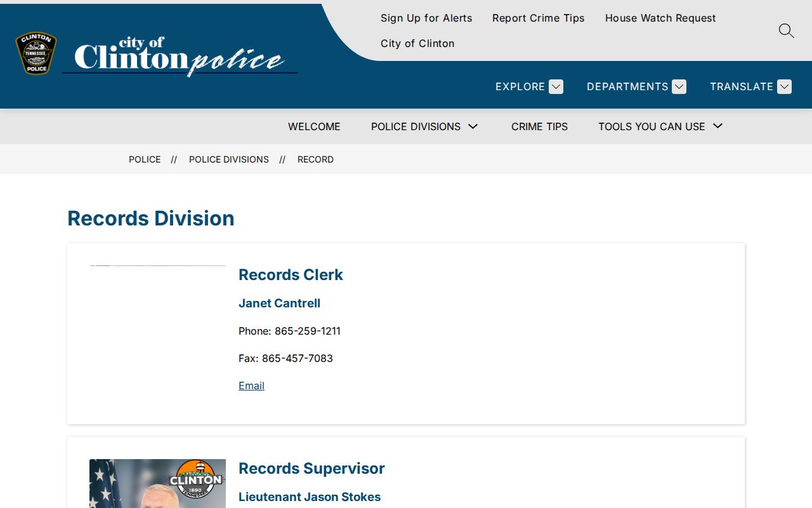
Task: Click Report Crime Tips link
Action: [x=539, y=18]
